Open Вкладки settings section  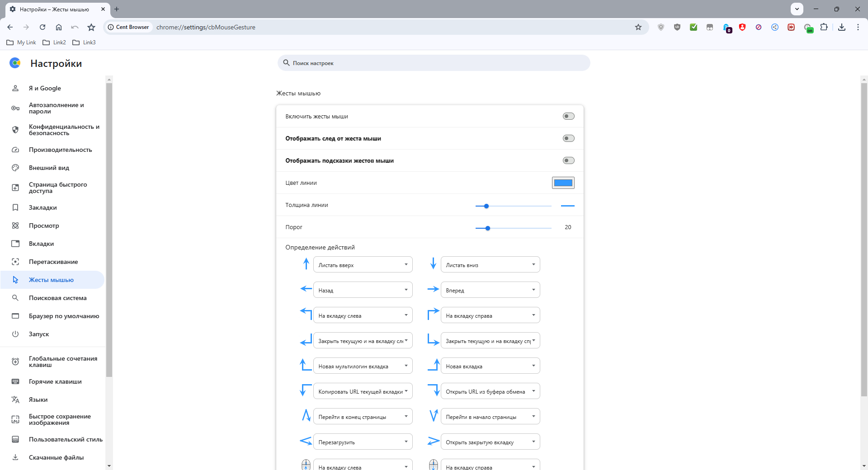(x=52, y=244)
